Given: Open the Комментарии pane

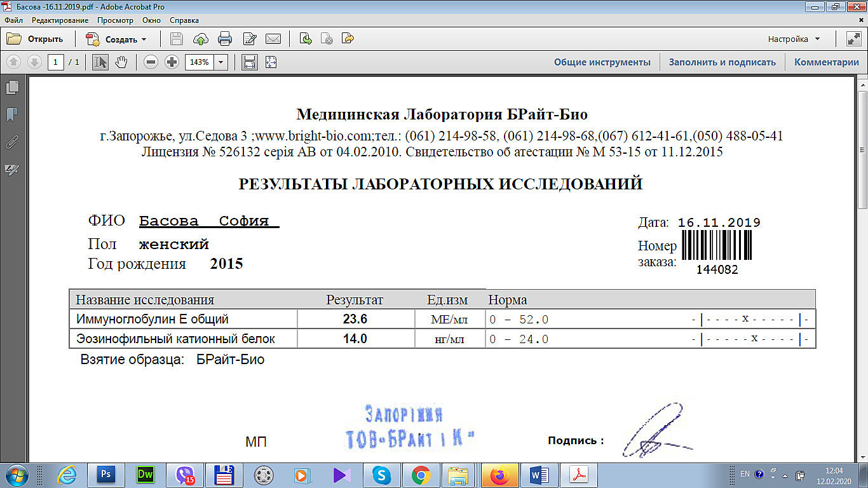Looking at the screenshot, I should click(826, 62).
